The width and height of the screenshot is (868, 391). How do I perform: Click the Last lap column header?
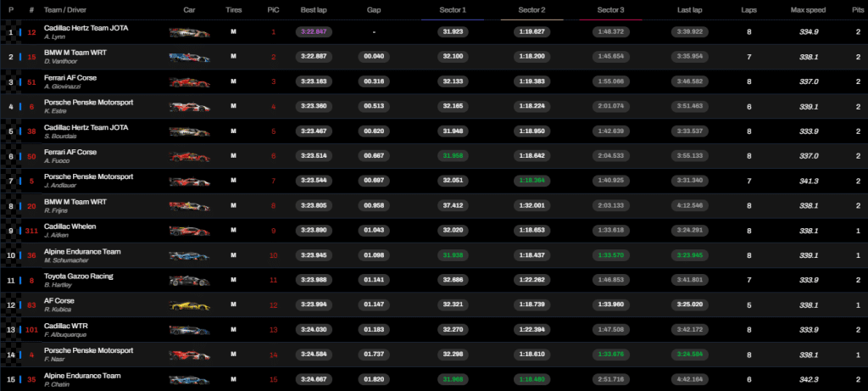tap(690, 10)
